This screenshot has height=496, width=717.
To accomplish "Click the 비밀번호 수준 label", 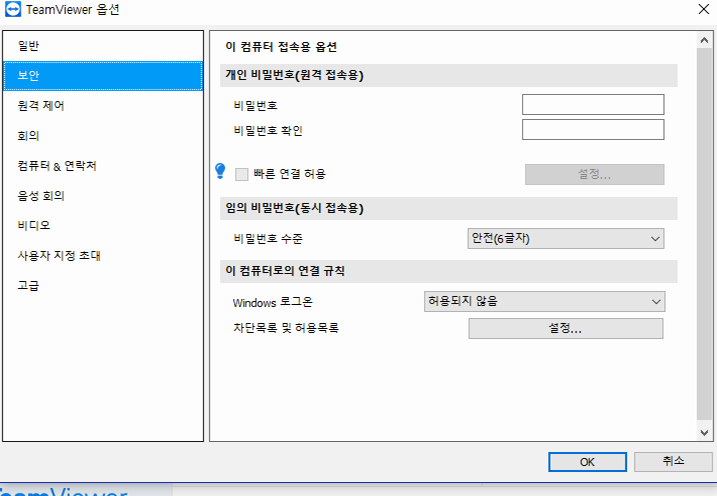I will [x=268, y=239].
